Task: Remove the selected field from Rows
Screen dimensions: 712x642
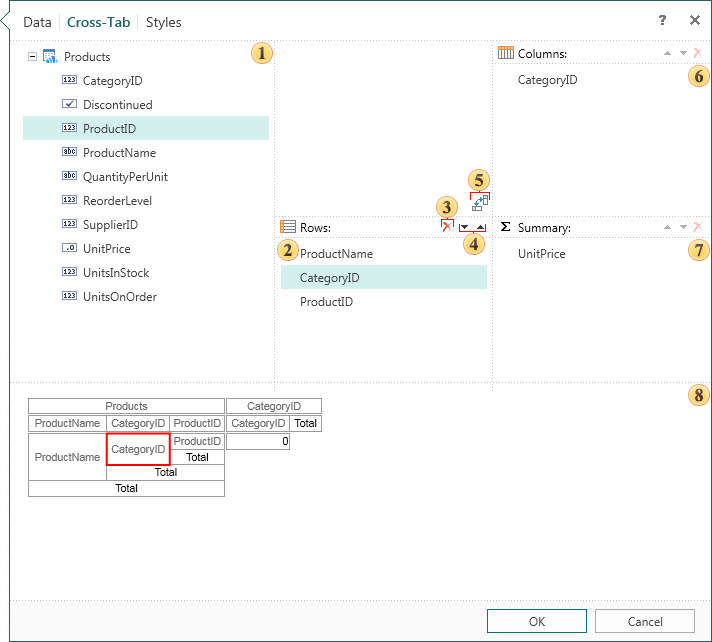Action: [446, 228]
